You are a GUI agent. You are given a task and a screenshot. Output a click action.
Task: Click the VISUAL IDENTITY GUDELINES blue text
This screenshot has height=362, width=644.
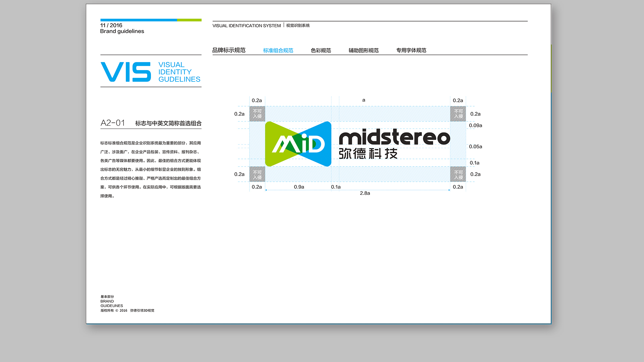(179, 72)
